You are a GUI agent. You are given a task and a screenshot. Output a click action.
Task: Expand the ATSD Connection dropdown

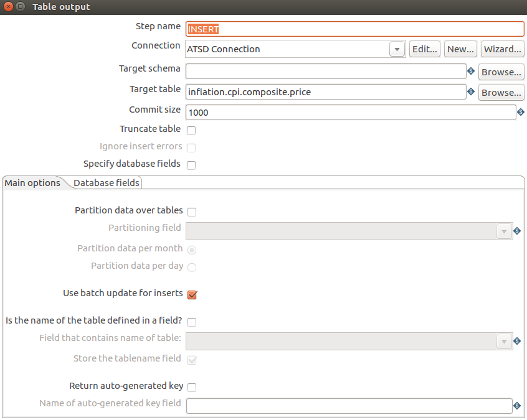point(397,49)
